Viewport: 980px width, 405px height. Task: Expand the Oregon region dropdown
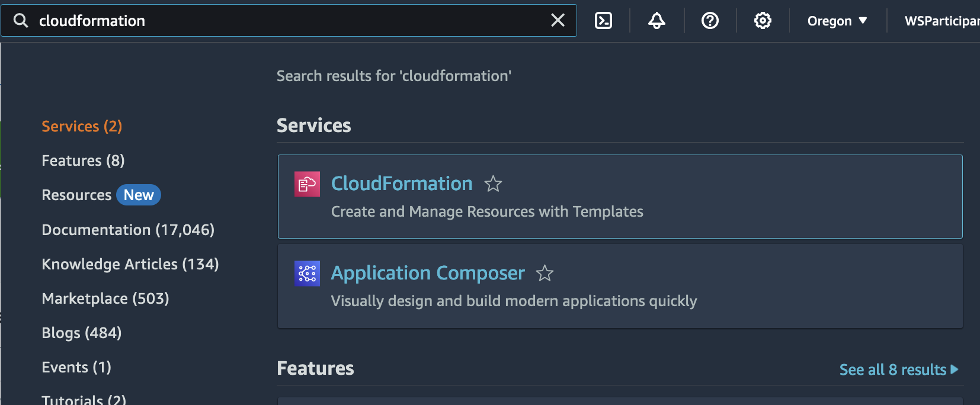837,21
